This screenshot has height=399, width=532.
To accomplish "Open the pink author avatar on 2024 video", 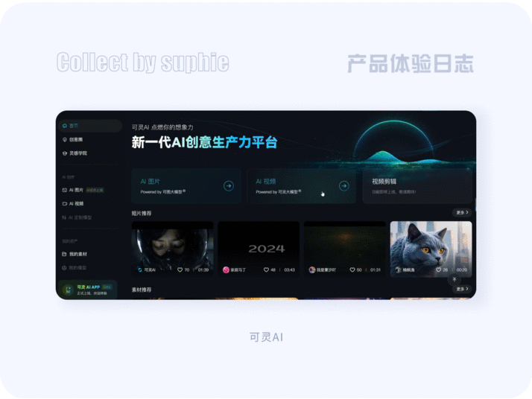I will (x=226, y=269).
